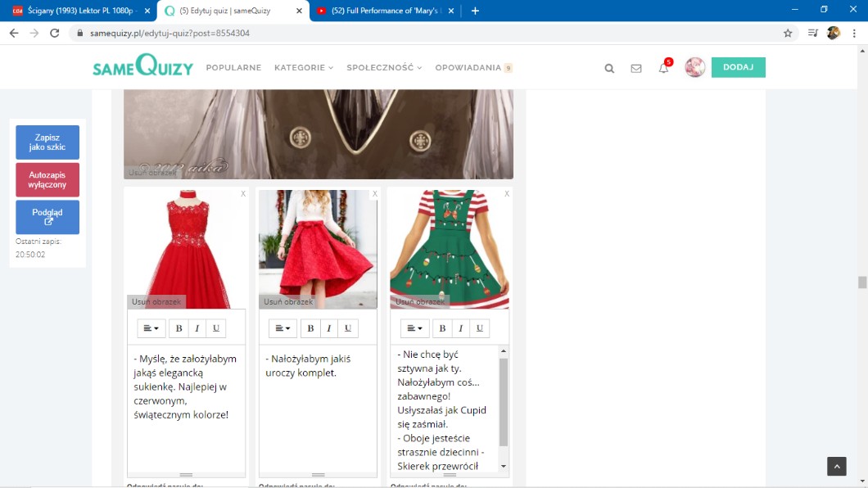Image resolution: width=868 pixels, height=488 pixels.
Task: Switch to the Ścigany (1993) browser tab
Action: click(78, 11)
